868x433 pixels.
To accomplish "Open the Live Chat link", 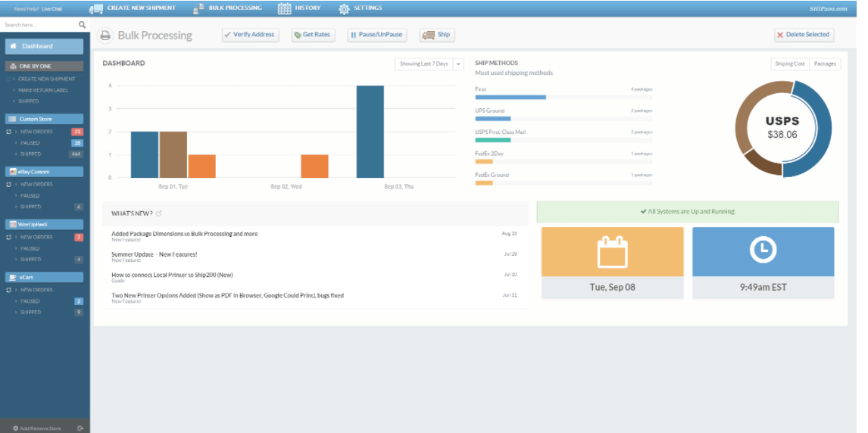I will 52,9.
